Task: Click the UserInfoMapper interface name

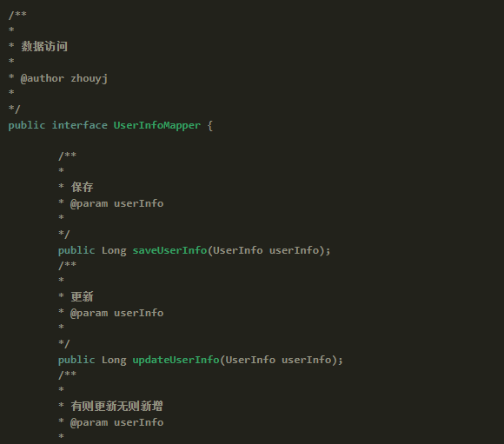Action: pyautogui.click(x=157, y=125)
